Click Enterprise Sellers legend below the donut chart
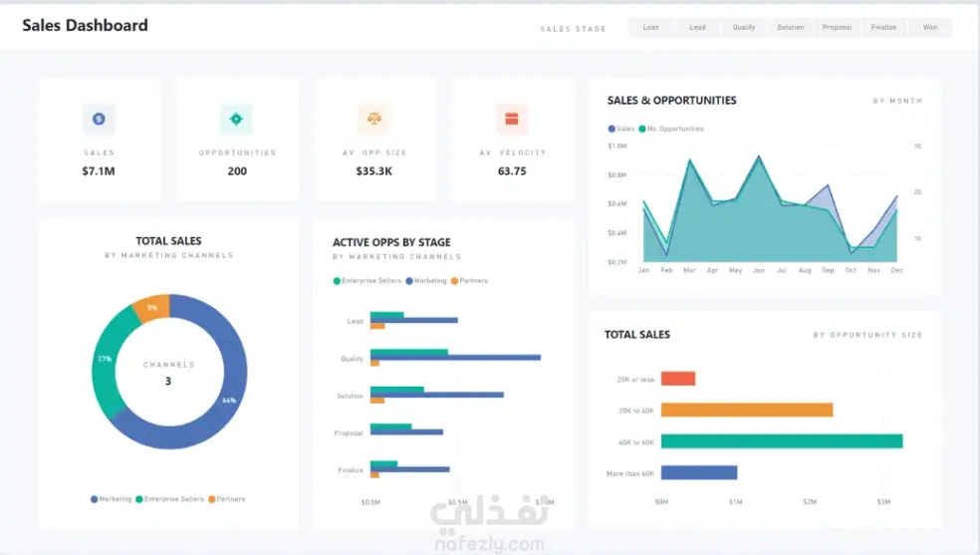The width and height of the screenshot is (980, 555). (170, 499)
